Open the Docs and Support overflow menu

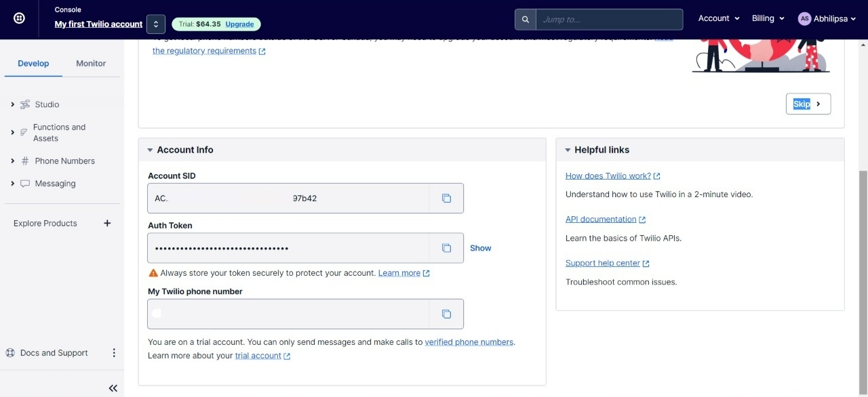pyautogui.click(x=114, y=352)
